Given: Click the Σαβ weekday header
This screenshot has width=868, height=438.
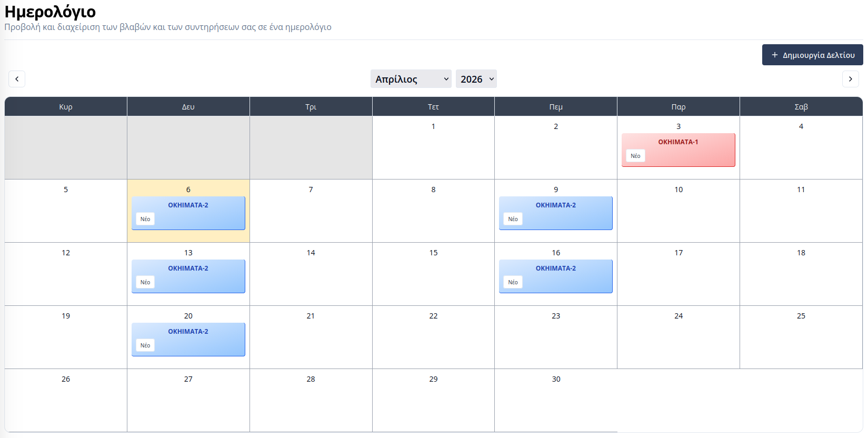Looking at the screenshot, I should pos(801,106).
